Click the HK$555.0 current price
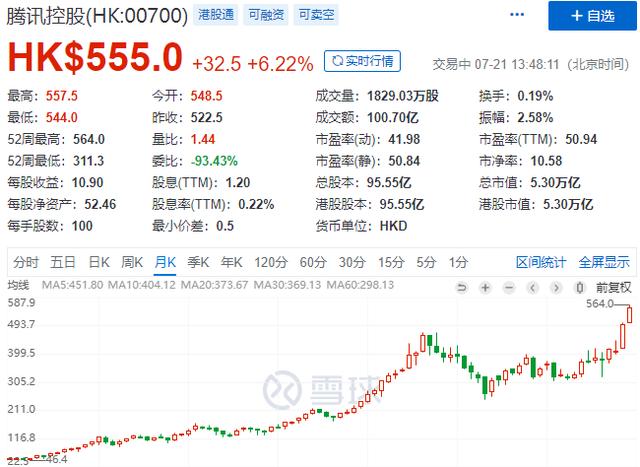640x467 pixels. (95, 58)
